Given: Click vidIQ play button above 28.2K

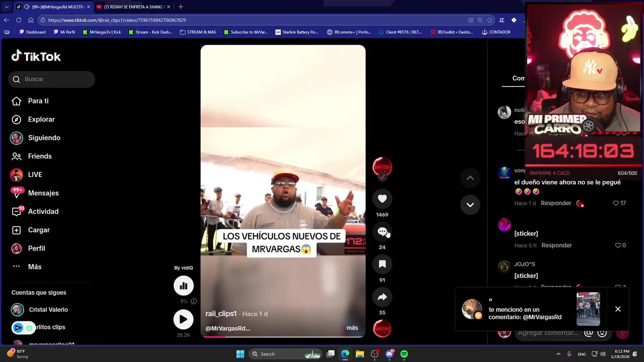Looking at the screenshot, I should point(184,319).
